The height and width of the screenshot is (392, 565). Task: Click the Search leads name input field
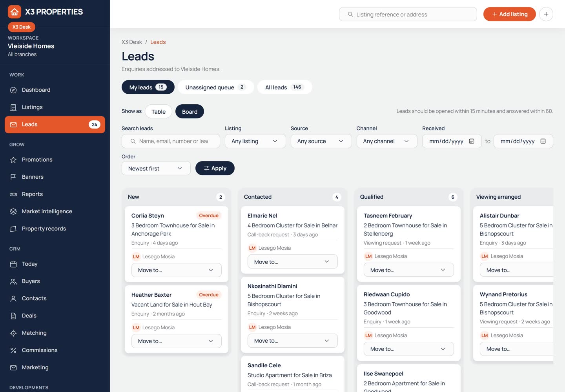[171, 141]
